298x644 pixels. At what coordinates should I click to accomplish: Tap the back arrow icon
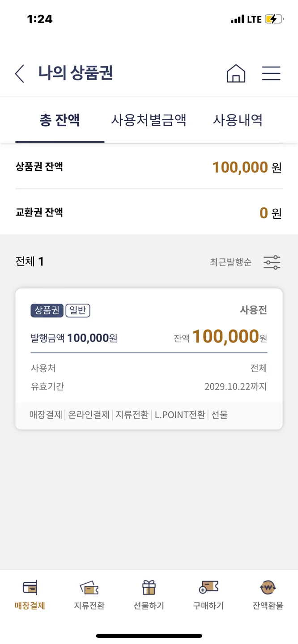point(20,73)
